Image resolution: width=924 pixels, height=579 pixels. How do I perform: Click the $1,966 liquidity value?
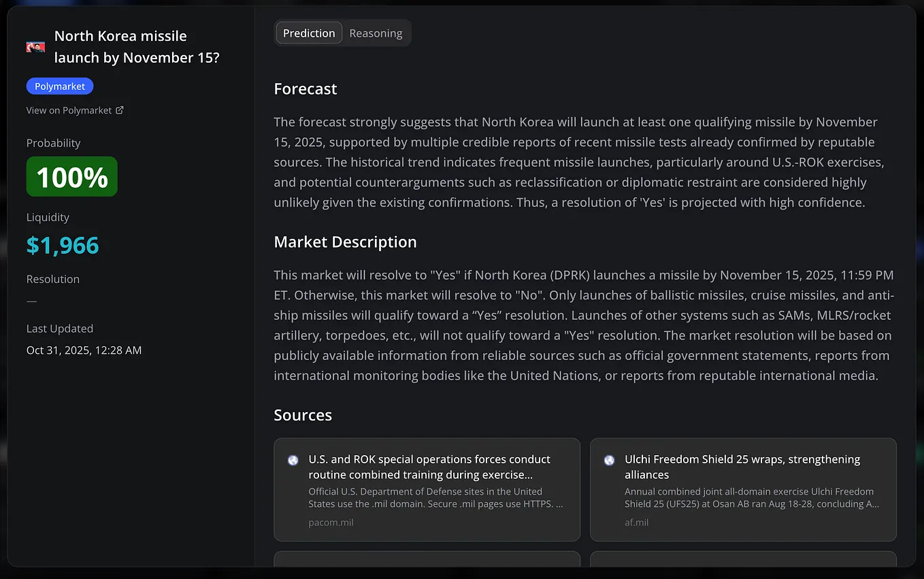pyautogui.click(x=63, y=245)
